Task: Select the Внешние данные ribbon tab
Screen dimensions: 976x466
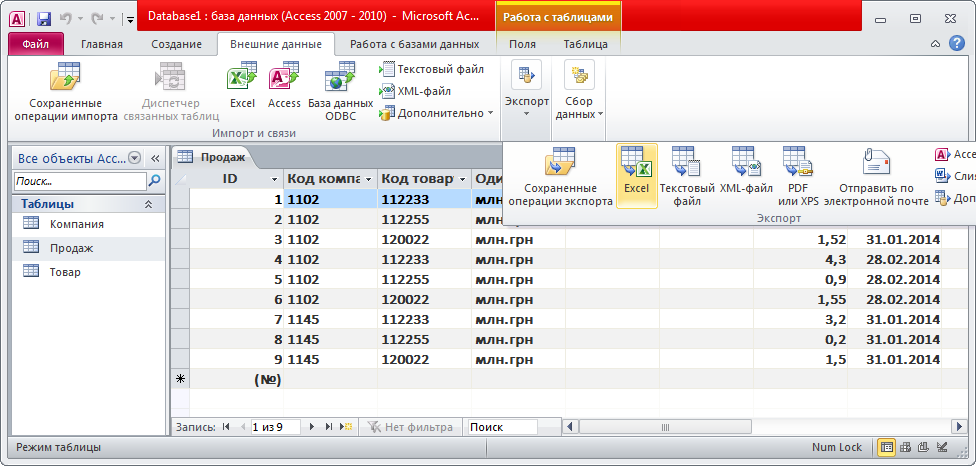Action: 276,44
